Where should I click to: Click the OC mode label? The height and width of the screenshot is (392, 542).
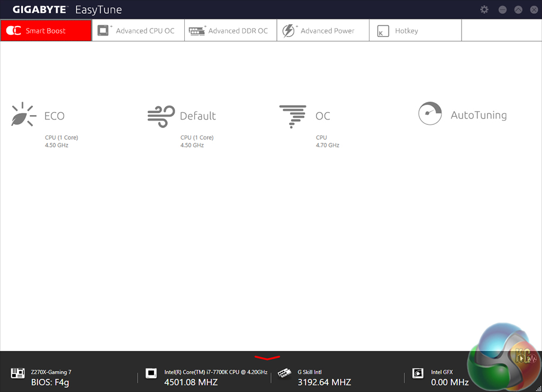[x=322, y=116]
